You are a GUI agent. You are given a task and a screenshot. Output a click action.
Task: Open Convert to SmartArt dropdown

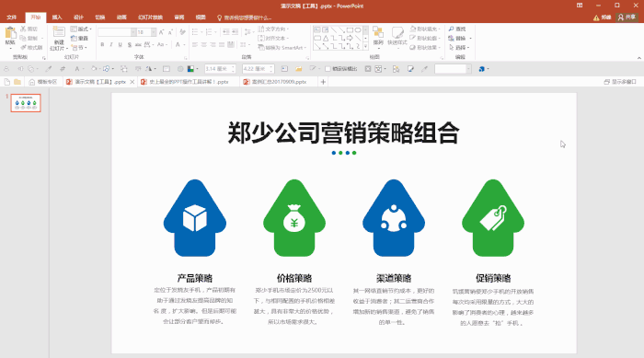click(282, 48)
